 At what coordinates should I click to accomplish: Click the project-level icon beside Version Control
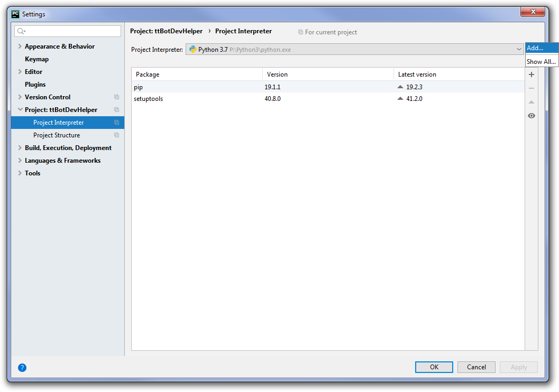[x=116, y=97]
